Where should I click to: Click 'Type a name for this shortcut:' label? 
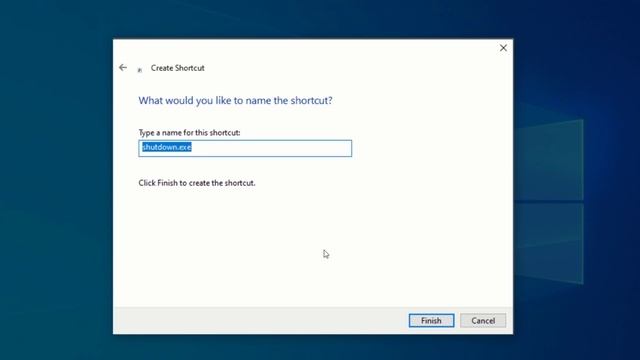click(189, 133)
